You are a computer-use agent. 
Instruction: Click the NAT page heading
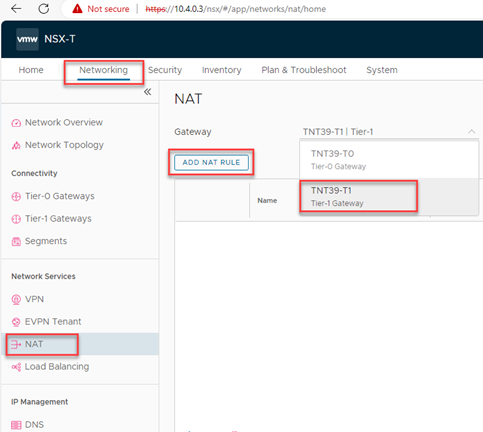(188, 99)
